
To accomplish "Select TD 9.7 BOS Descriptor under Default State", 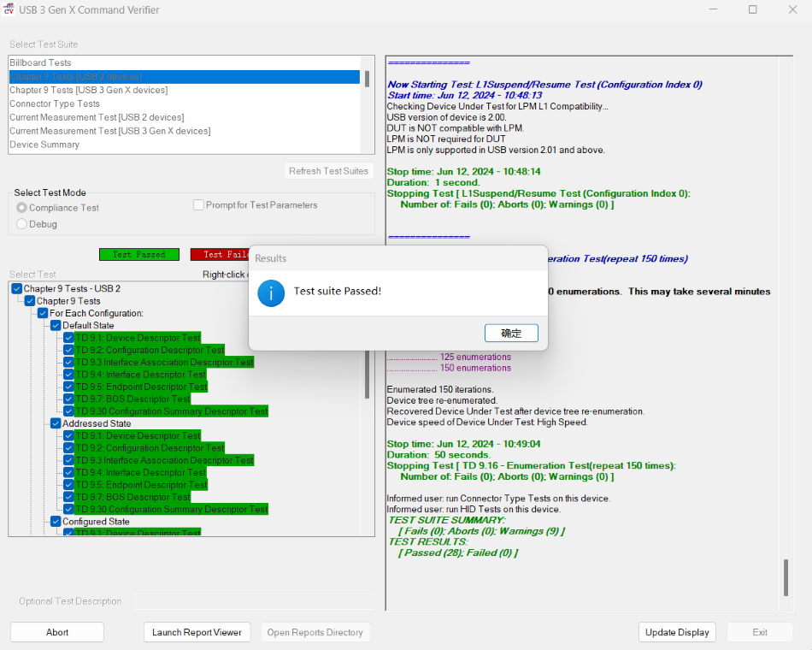I will pyautogui.click(x=133, y=399).
